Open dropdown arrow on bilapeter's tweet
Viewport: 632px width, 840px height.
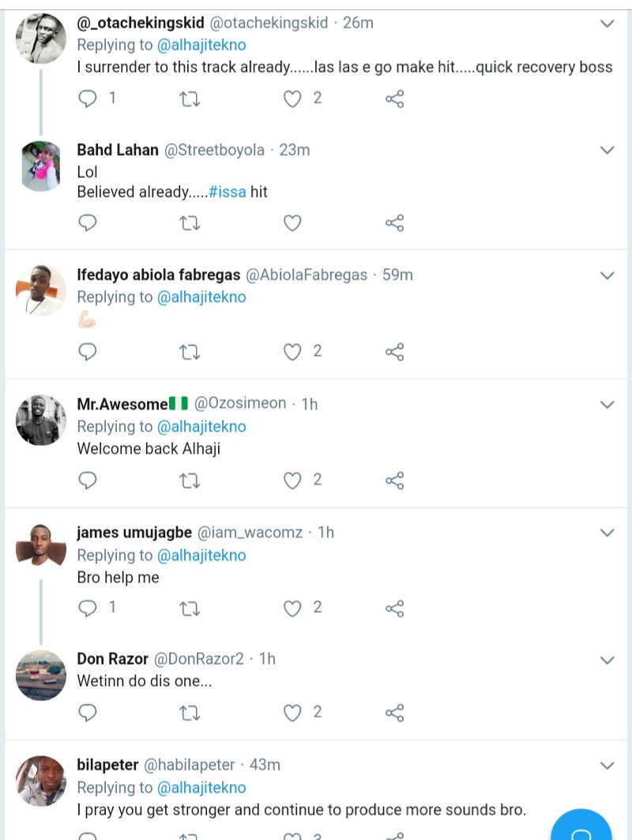tap(607, 766)
